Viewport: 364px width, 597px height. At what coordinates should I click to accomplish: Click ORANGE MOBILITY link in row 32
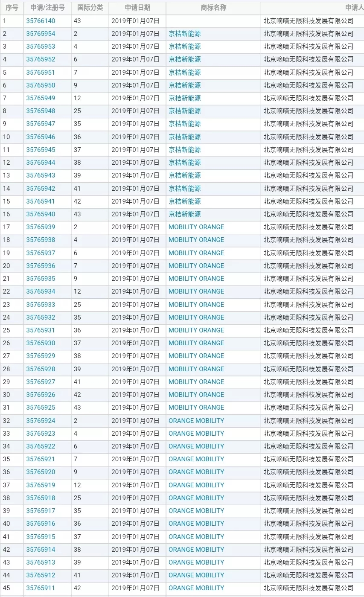coord(196,421)
